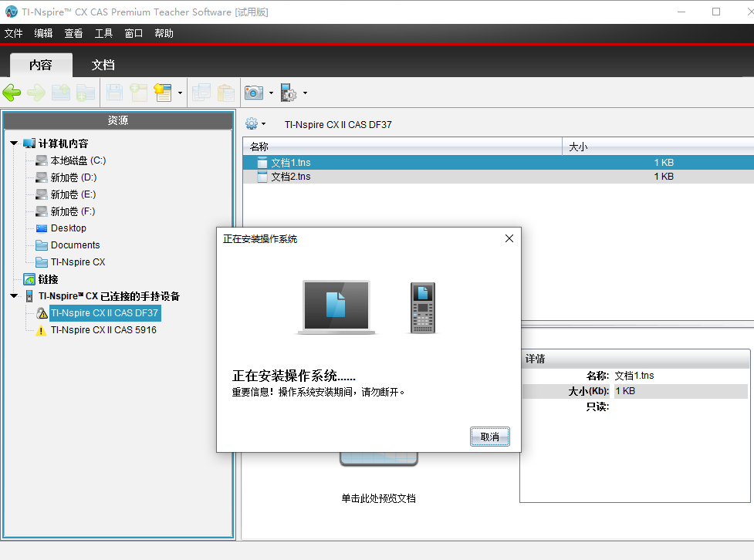Click the green back arrow icon

[x=12, y=93]
